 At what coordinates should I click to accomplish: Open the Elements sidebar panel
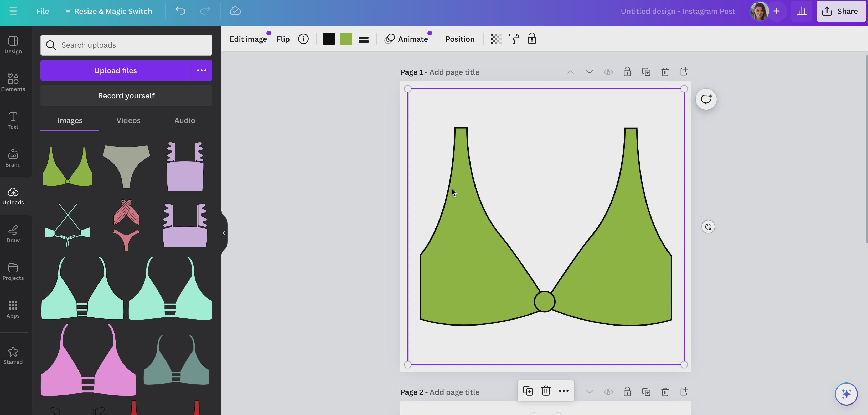[13, 82]
